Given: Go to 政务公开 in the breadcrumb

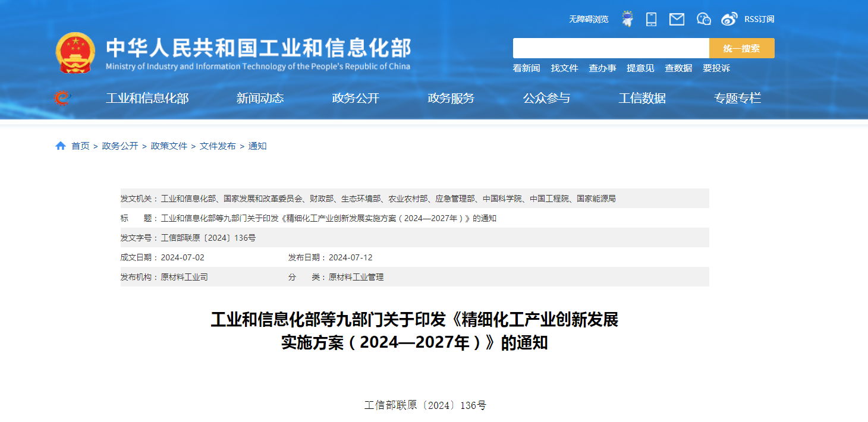Looking at the screenshot, I should tap(120, 146).
